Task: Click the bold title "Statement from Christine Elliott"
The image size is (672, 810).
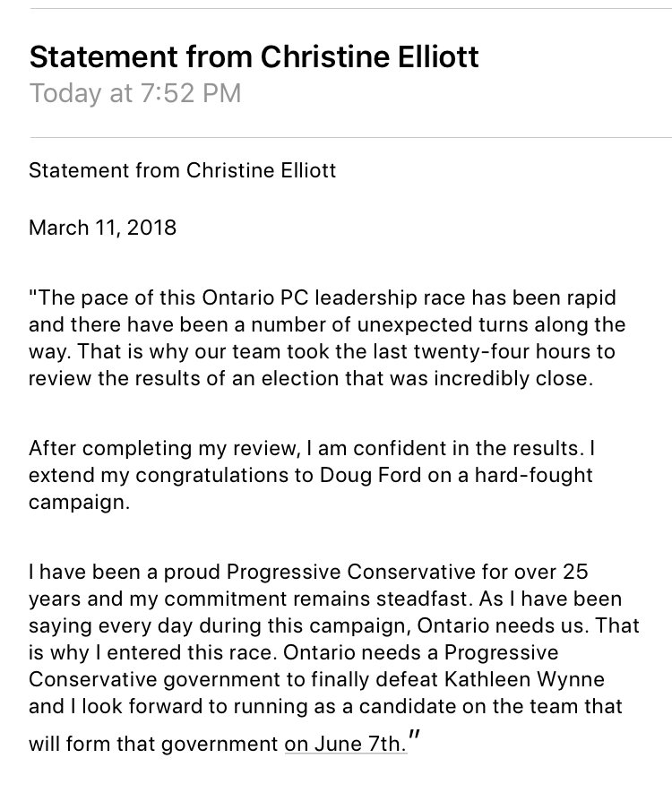Action: tap(254, 56)
